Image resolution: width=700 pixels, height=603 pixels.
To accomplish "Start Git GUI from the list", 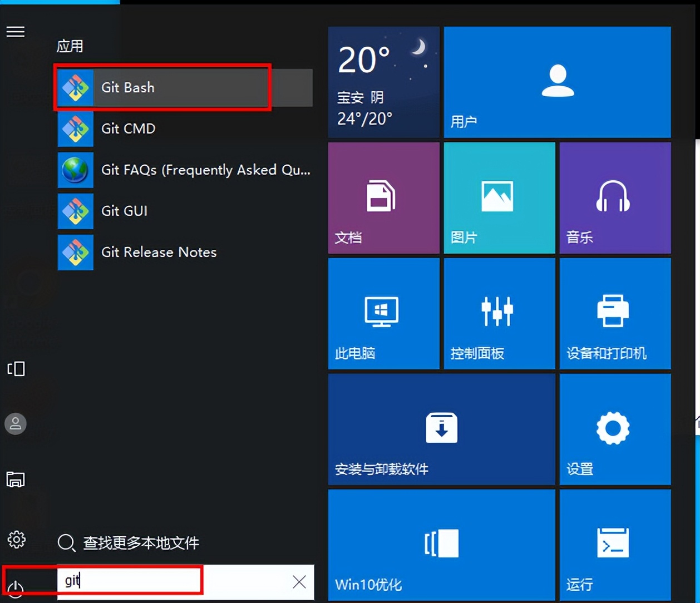I will coord(185,211).
